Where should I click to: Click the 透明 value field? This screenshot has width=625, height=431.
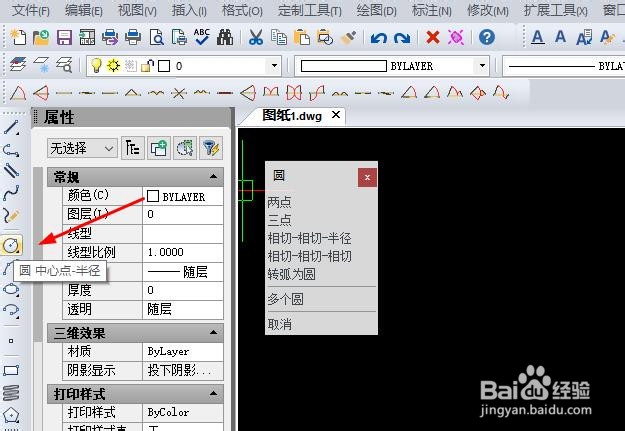(183, 309)
